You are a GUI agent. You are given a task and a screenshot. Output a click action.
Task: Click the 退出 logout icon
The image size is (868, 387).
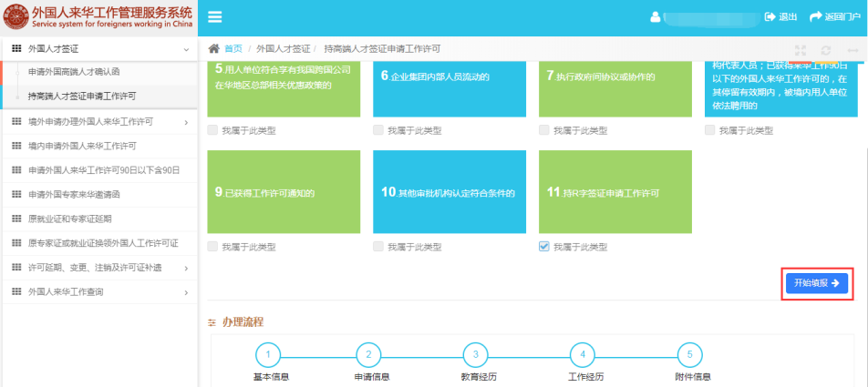(770, 16)
